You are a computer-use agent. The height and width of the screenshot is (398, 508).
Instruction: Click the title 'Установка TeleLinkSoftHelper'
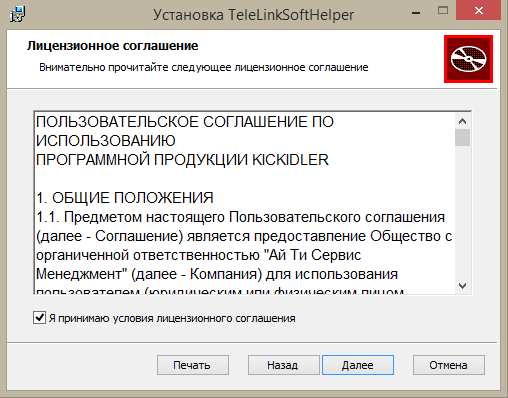[253, 15]
